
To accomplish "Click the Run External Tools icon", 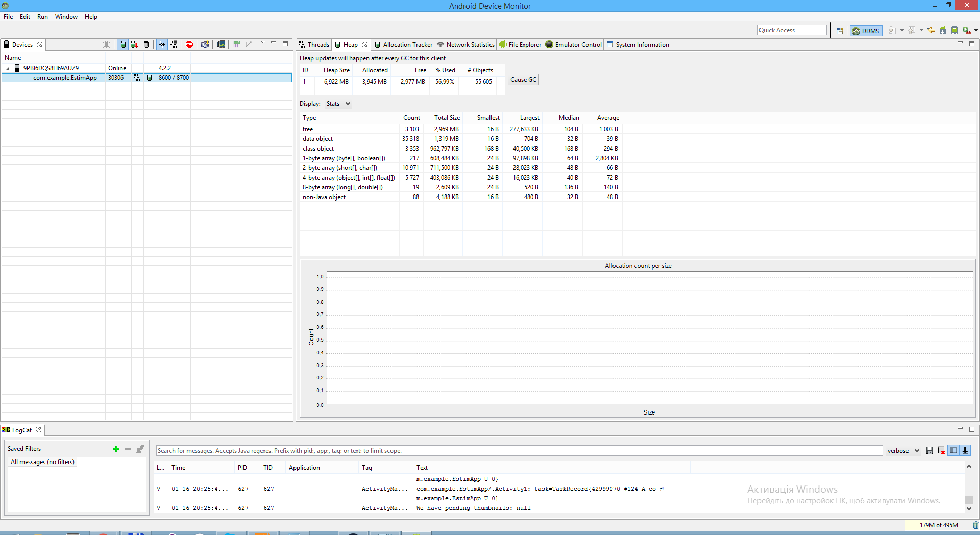I will click(x=966, y=31).
